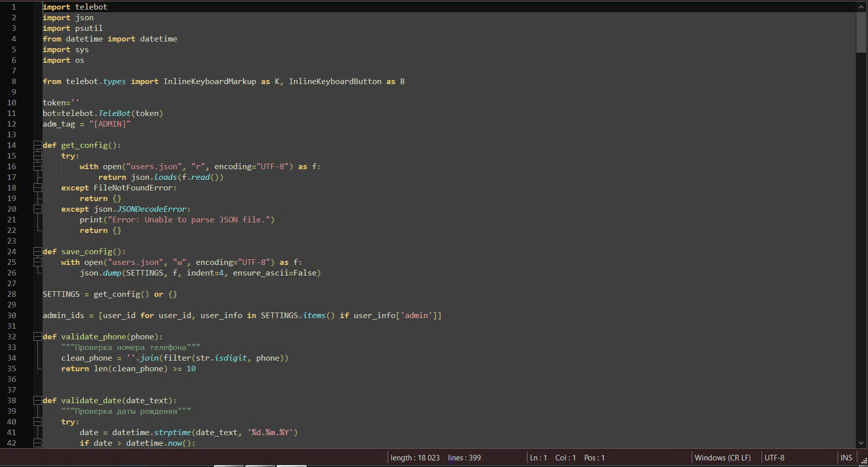The width and height of the screenshot is (868, 467).
Task: Click the '%d.%m.%Y' format string
Action: point(270,433)
